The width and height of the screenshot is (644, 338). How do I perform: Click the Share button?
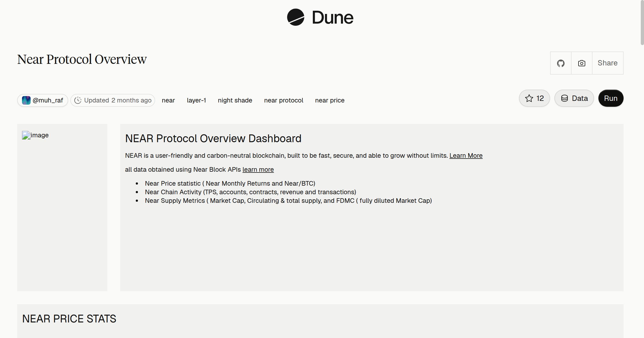pyautogui.click(x=608, y=63)
